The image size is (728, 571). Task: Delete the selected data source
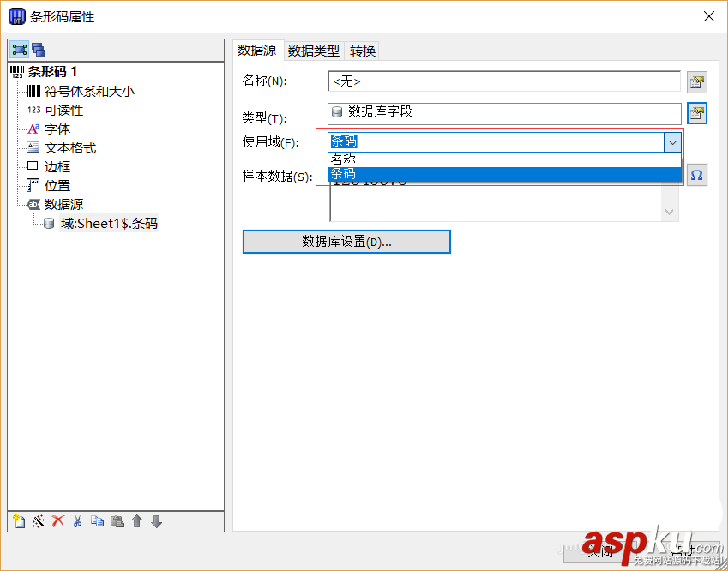pyautogui.click(x=59, y=520)
